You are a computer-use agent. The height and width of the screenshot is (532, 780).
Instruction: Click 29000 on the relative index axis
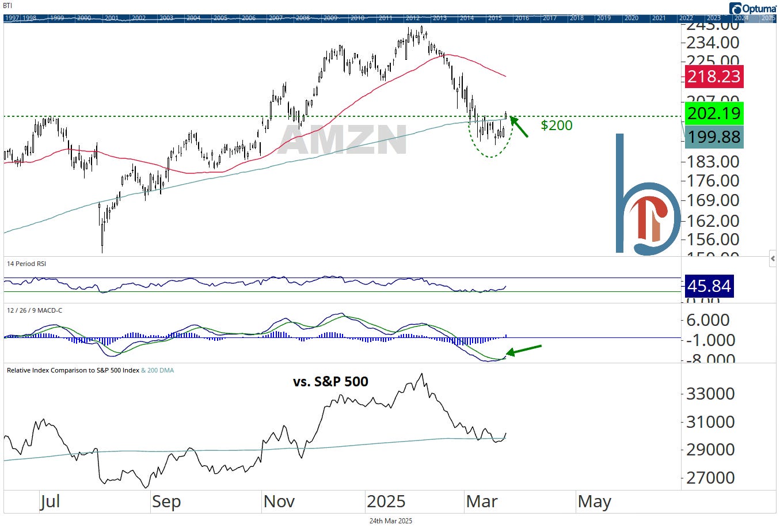pos(710,450)
